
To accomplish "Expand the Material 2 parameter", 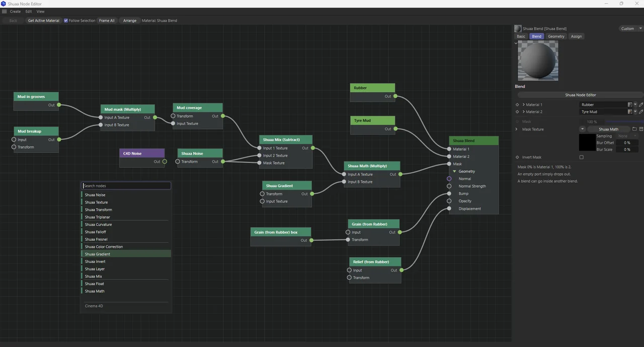I will click(524, 112).
